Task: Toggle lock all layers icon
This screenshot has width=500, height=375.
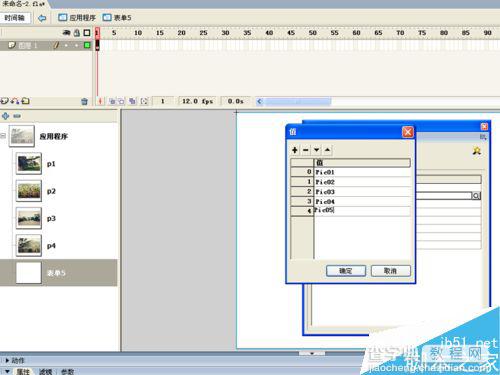Action: 77,33
